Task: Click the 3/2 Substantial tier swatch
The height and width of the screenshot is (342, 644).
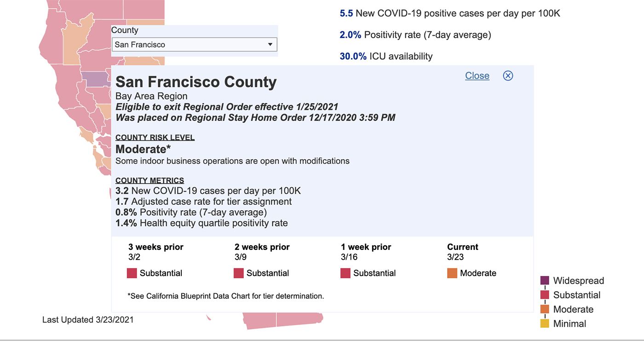Action: click(x=132, y=273)
